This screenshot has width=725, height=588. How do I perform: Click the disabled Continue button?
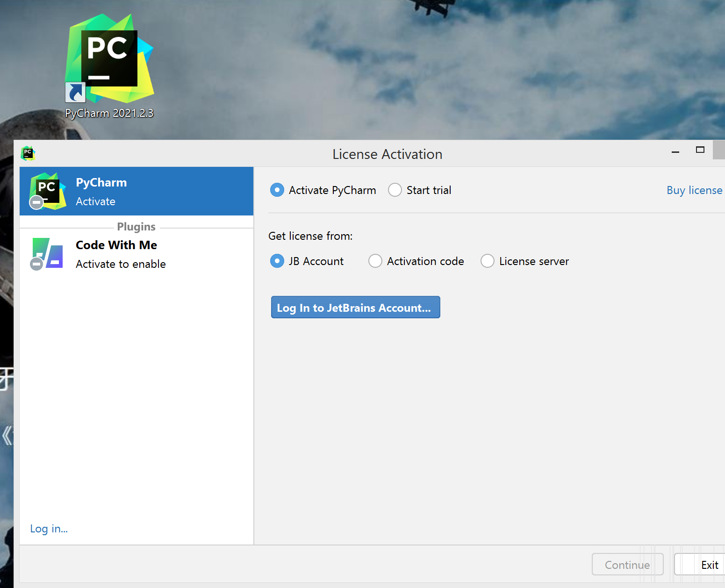[x=627, y=565]
